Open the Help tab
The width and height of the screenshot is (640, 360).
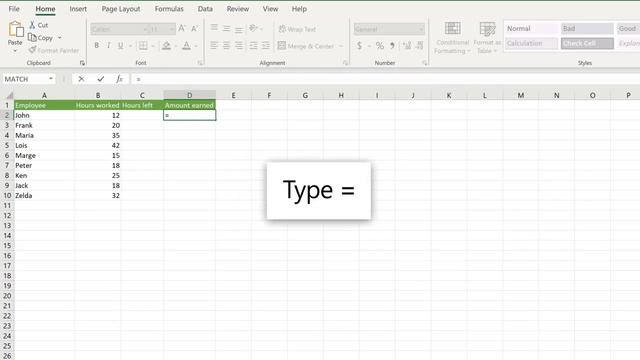pos(299,9)
